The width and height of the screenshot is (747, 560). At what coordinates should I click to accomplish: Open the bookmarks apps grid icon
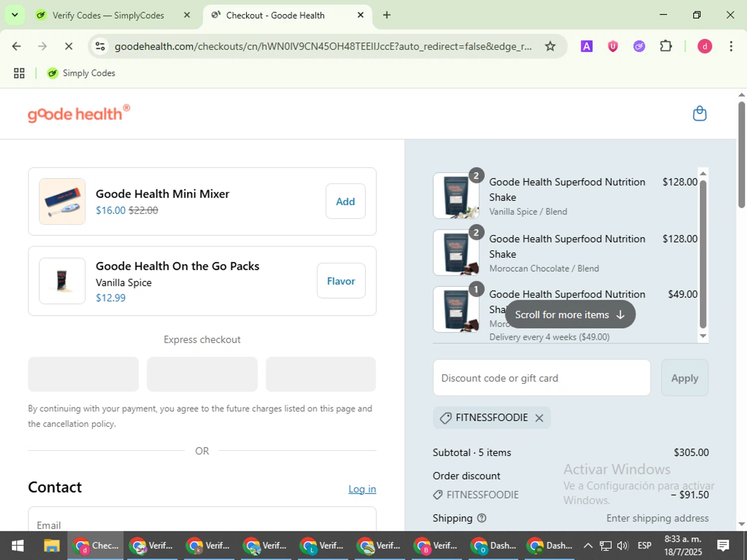[x=19, y=73]
